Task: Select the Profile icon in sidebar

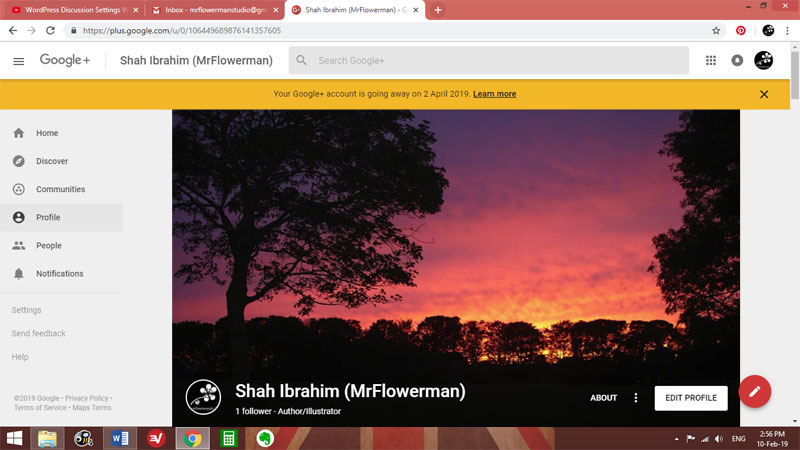Action: pyautogui.click(x=19, y=217)
